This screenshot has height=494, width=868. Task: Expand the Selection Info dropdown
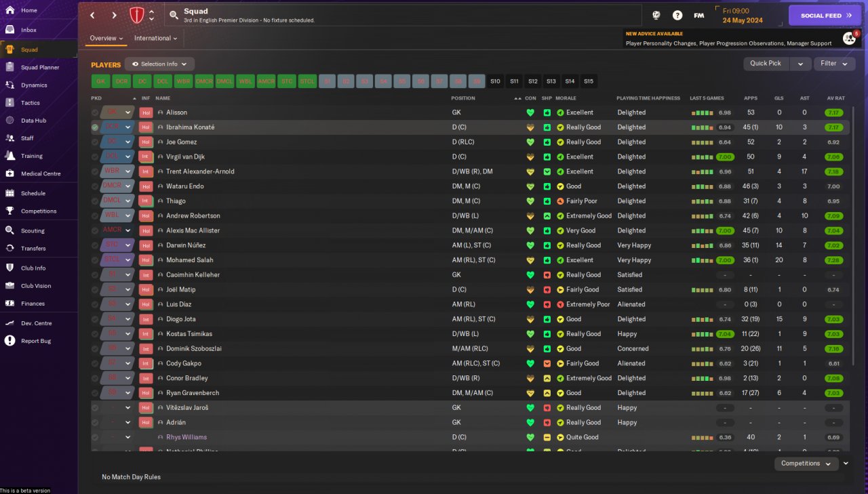pyautogui.click(x=159, y=64)
